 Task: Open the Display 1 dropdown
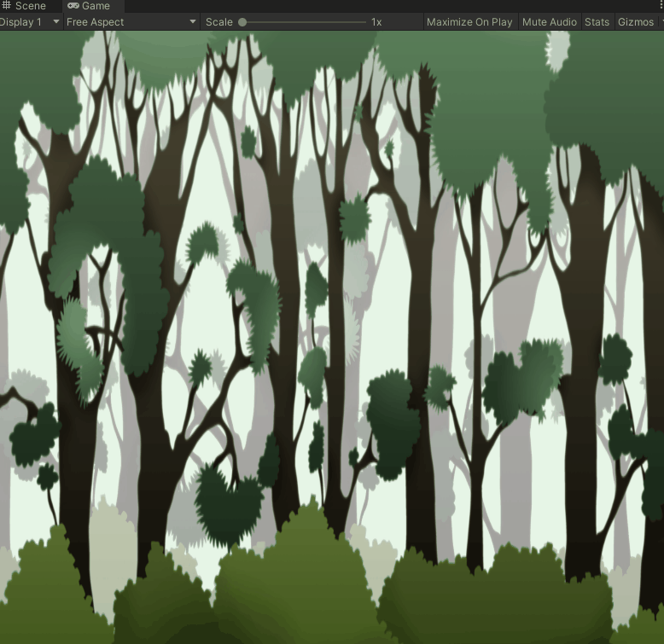31,22
